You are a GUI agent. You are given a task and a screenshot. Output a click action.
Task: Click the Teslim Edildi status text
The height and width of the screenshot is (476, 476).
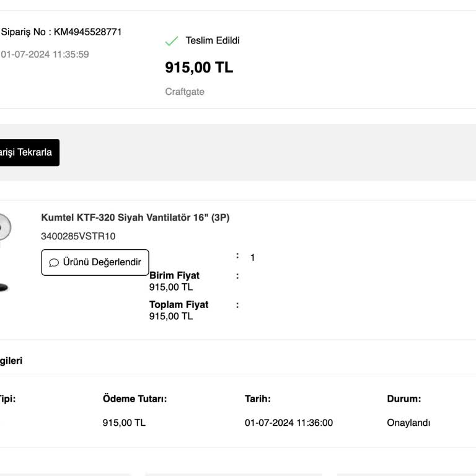213,41
